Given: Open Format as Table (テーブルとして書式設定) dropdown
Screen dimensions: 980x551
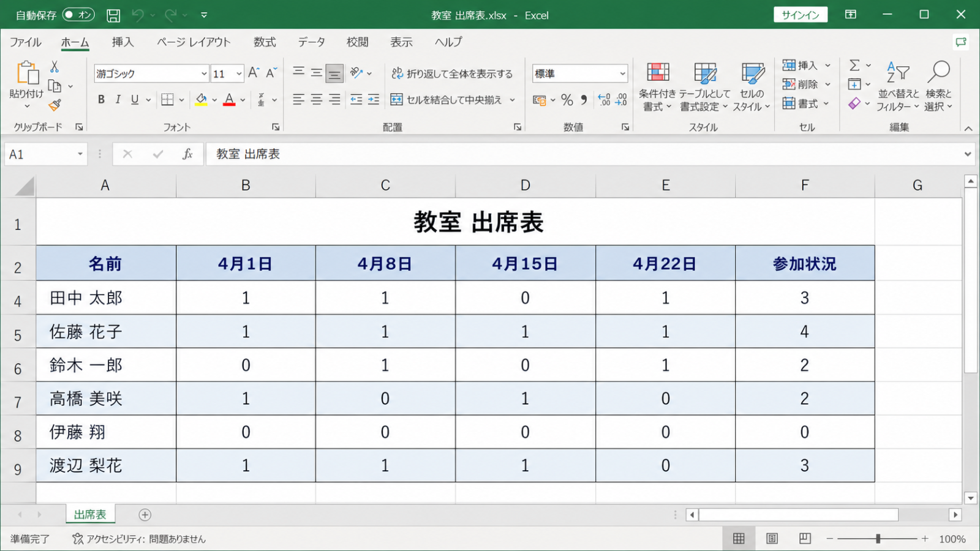Looking at the screenshot, I should click(704, 87).
